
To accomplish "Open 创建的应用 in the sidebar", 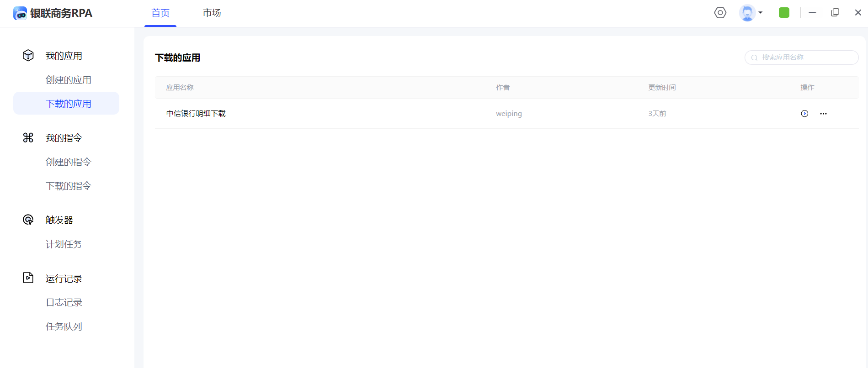I will [68, 80].
